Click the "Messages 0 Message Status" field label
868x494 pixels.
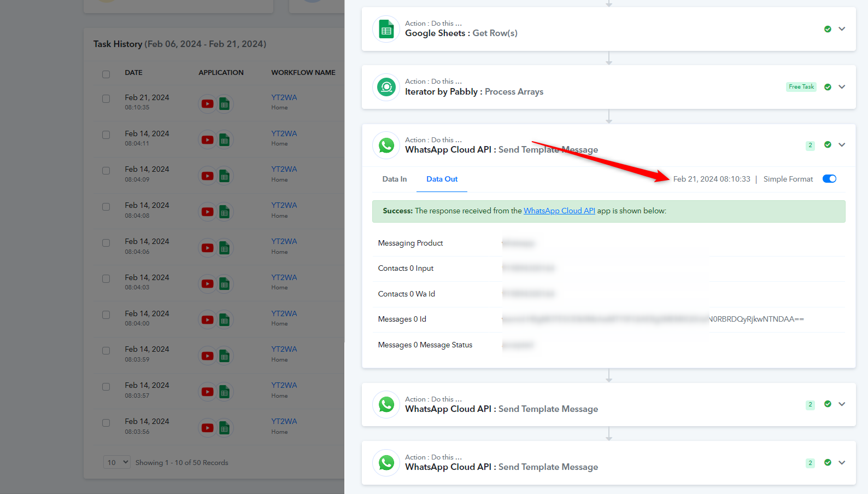pos(425,345)
